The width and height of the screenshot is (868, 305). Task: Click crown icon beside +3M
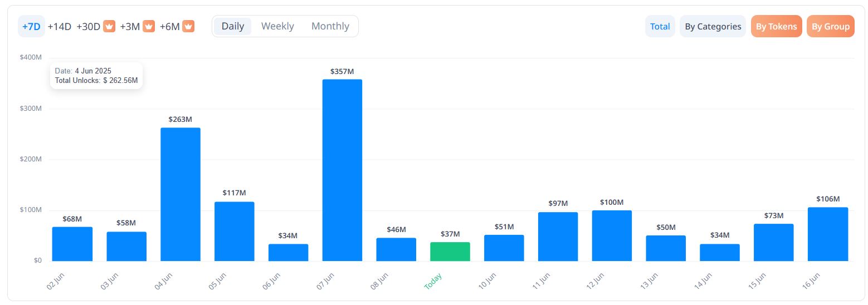pyautogui.click(x=148, y=26)
